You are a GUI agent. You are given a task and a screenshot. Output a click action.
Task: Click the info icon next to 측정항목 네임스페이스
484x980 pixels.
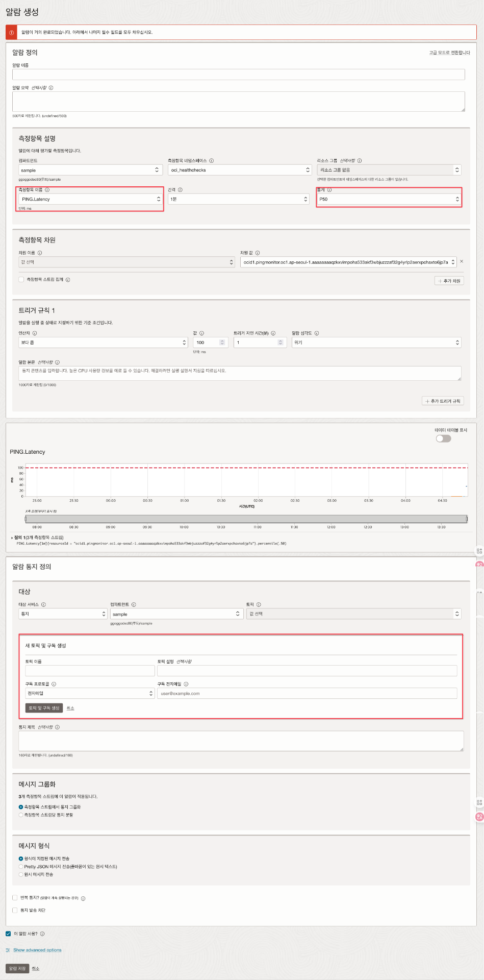[x=212, y=161]
